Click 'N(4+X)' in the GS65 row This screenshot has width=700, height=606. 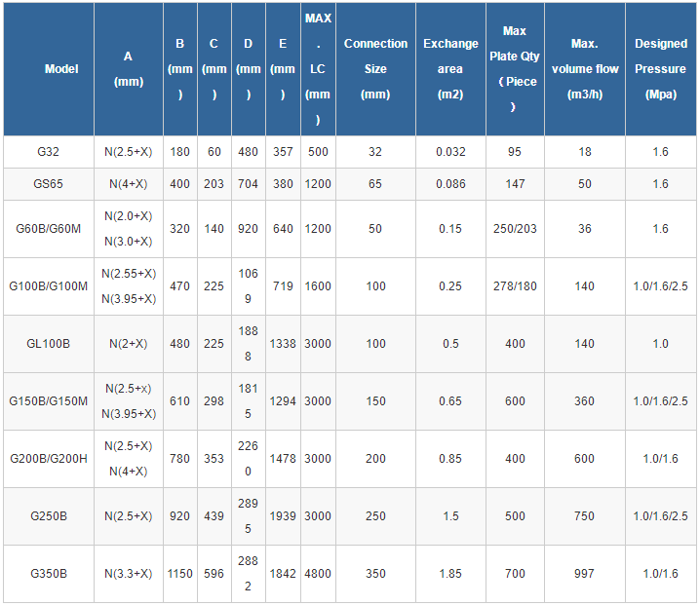click(128, 184)
